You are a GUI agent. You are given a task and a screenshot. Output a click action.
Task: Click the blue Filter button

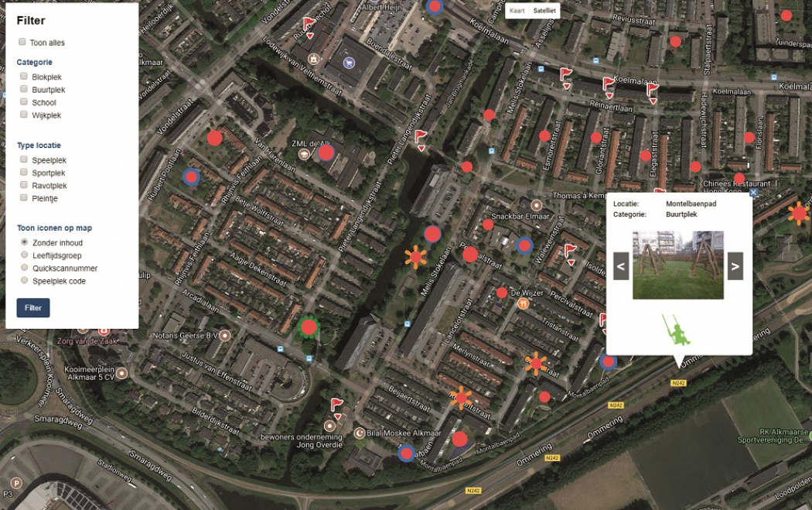(x=33, y=307)
